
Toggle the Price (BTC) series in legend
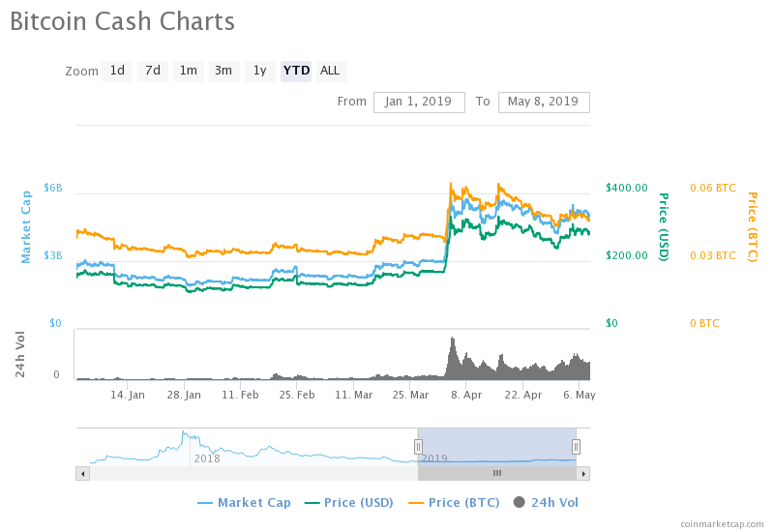point(454,503)
